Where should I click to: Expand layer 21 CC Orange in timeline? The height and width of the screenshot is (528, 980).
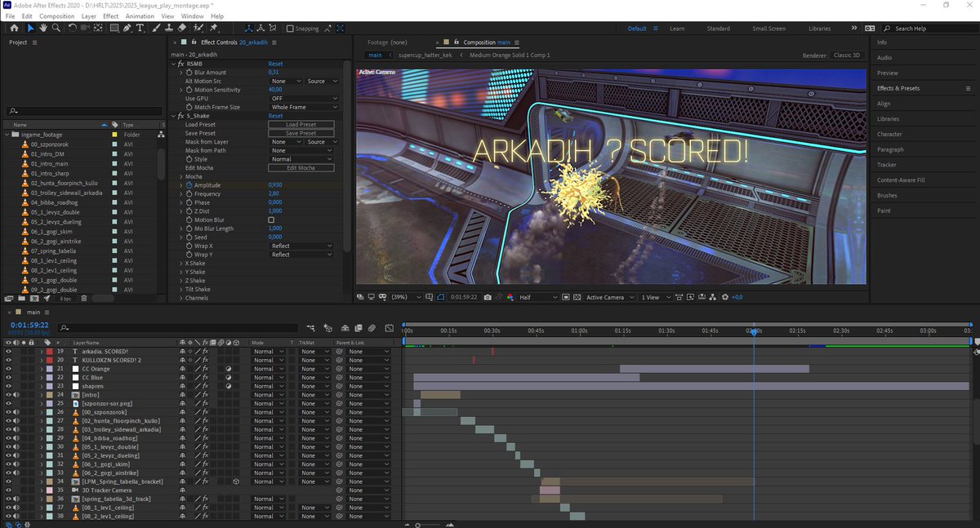(x=41, y=369)
